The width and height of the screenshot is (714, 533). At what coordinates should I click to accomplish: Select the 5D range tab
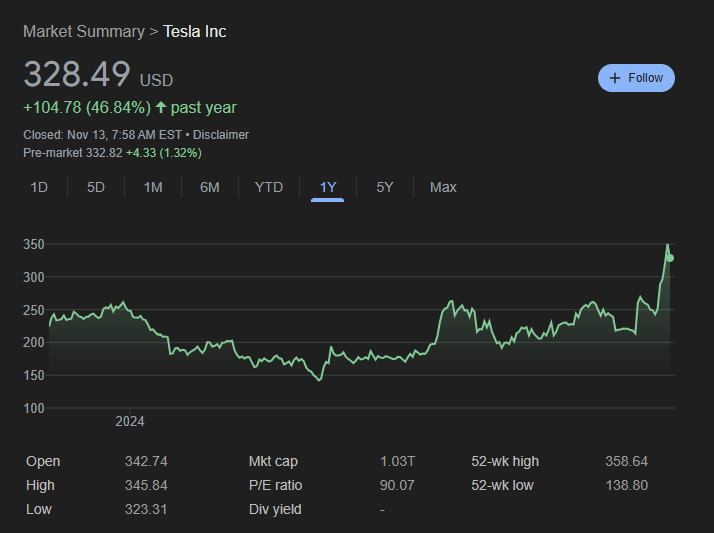click(96, 187)
